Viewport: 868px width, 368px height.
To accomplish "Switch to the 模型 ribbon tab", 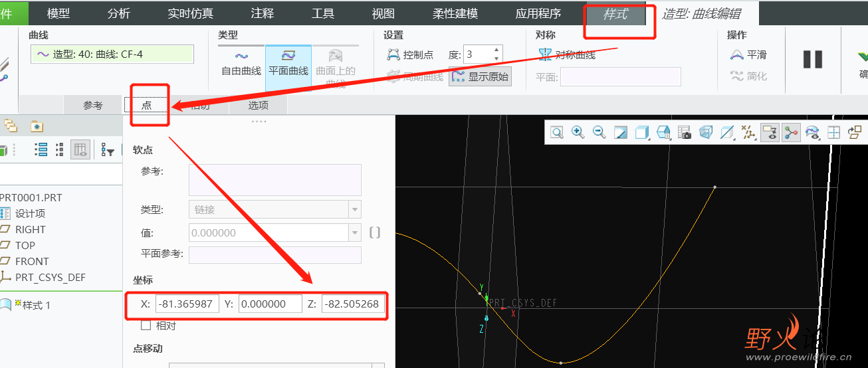I will pyautogui.click(x=58, y=13).
